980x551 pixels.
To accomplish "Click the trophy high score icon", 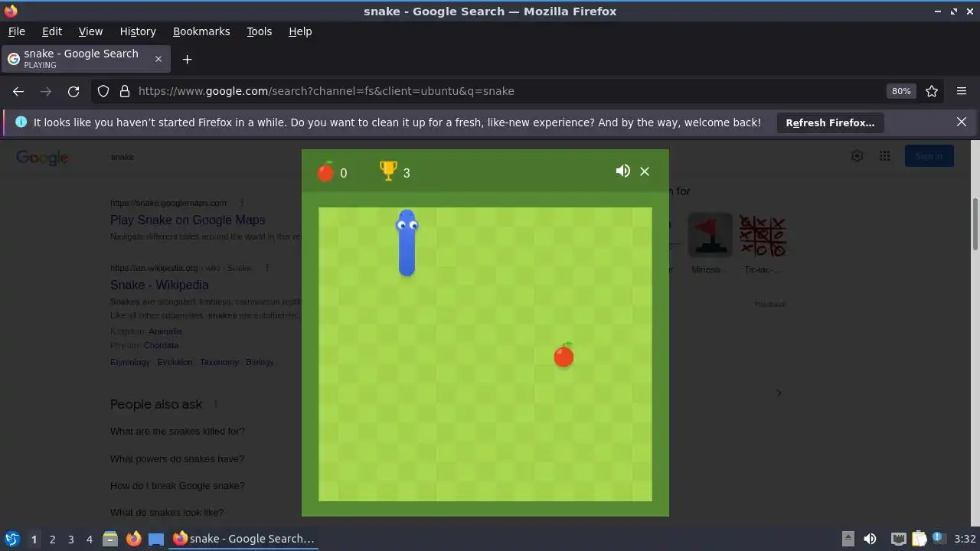I will 388,171.
